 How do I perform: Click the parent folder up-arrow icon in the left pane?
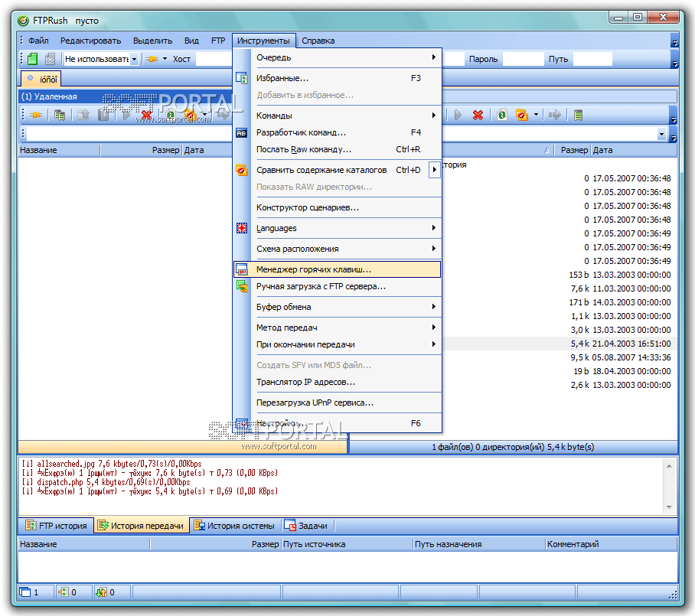pos(83,116)
